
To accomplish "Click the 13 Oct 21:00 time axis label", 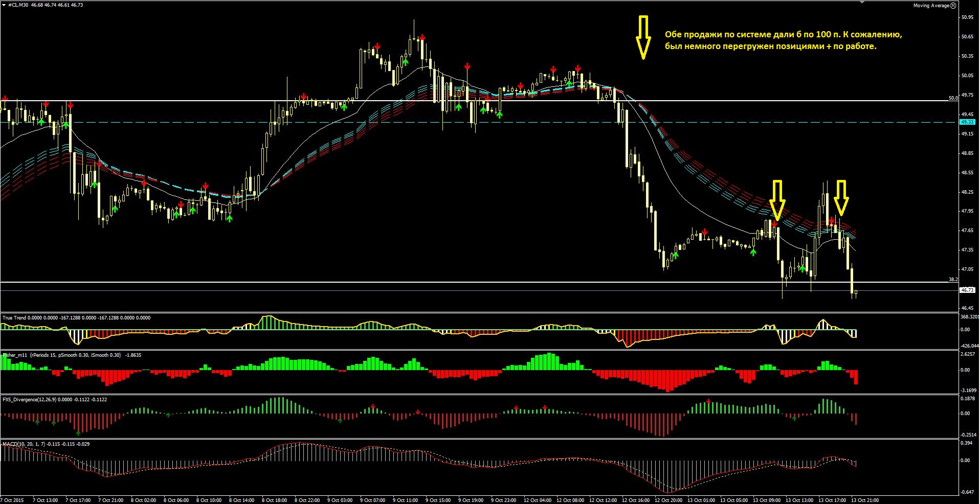I will pyautogui.click(x=865, y=500).
